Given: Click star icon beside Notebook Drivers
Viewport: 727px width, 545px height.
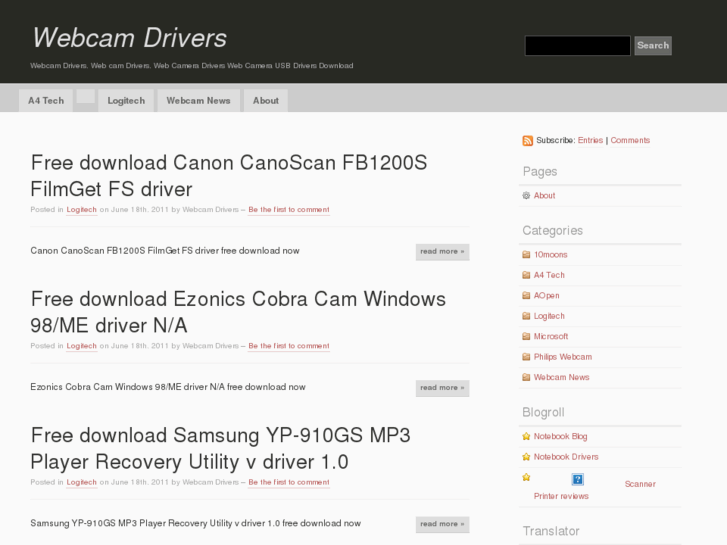Looking at the screenshot, I should [526, 457].
